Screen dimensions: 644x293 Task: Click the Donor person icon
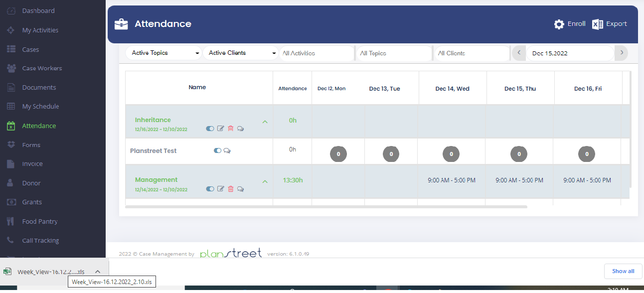11,183
